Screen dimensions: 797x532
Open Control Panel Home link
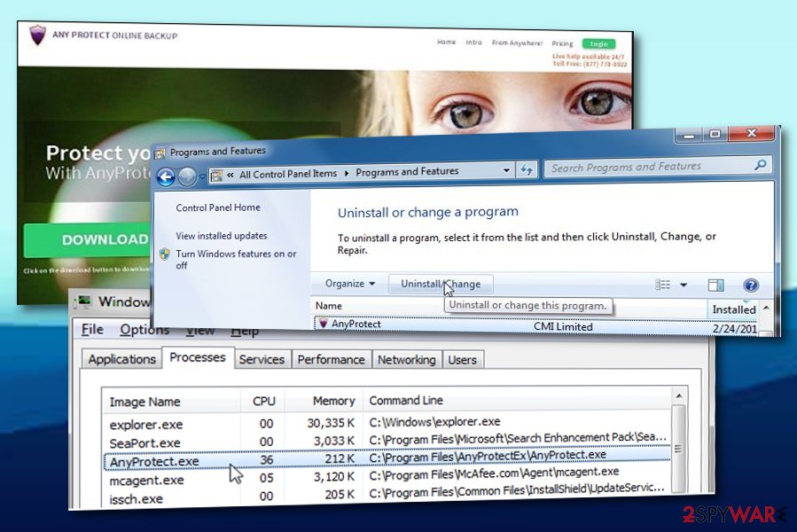pos(218,207)
